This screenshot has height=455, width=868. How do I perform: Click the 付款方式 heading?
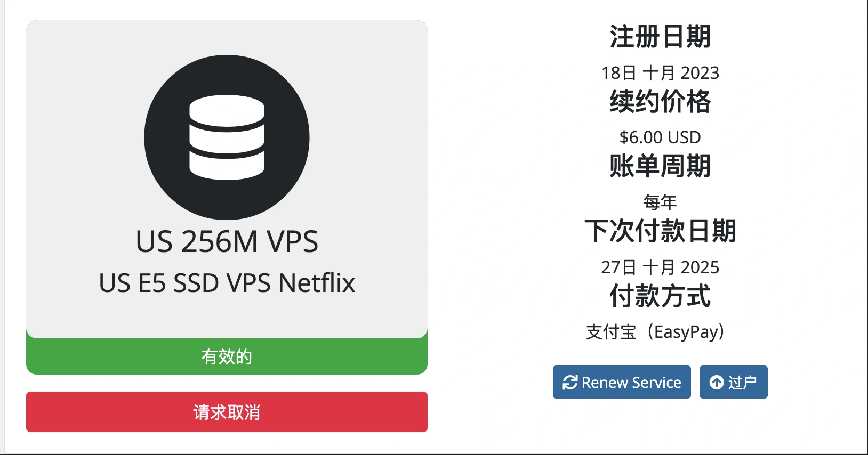point(660,296)
